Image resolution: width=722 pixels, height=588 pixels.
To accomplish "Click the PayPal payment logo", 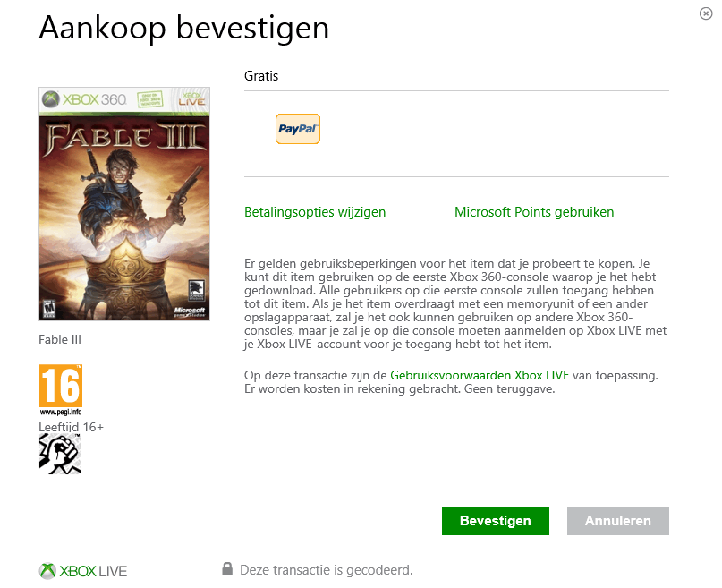I will click(297, 129).
